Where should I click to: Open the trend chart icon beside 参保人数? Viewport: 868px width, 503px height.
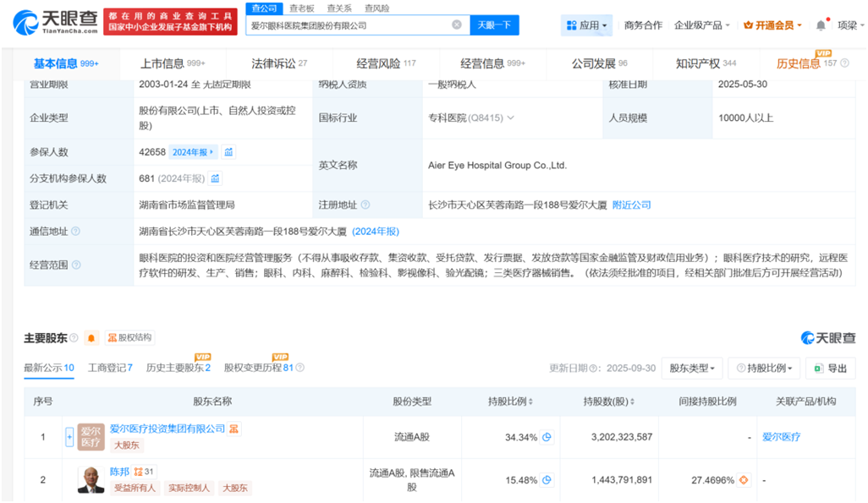228,152
